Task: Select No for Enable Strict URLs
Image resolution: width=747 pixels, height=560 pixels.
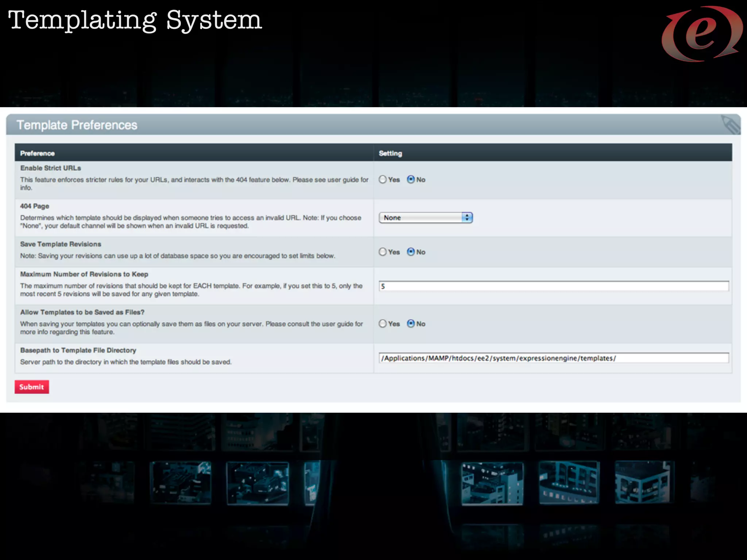Action: (411, 179)
